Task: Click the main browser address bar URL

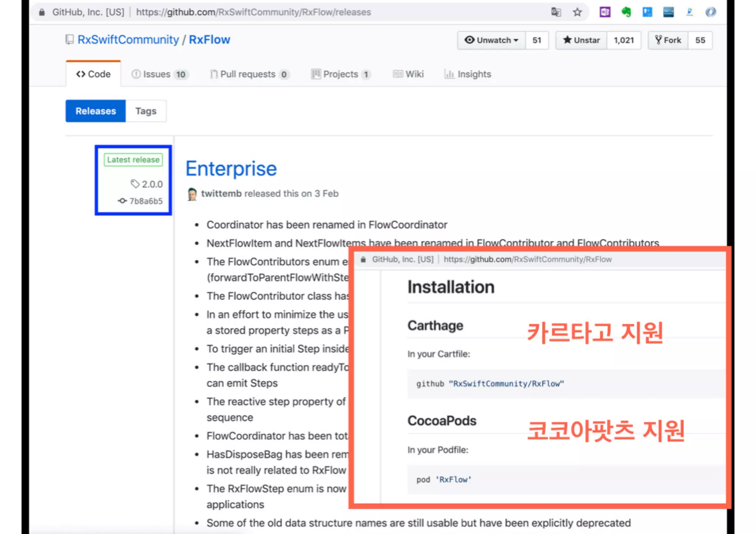Action: [253, 12]
